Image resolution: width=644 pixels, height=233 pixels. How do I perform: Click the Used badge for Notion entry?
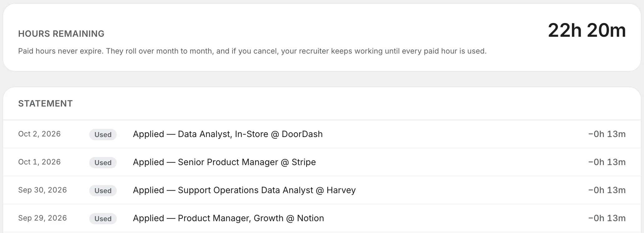click(103, 219)
